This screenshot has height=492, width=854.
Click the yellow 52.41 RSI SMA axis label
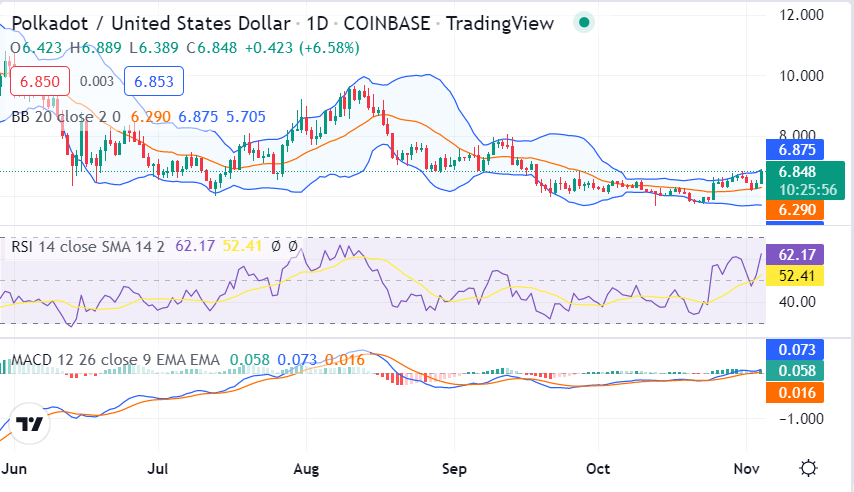point(795,276)
